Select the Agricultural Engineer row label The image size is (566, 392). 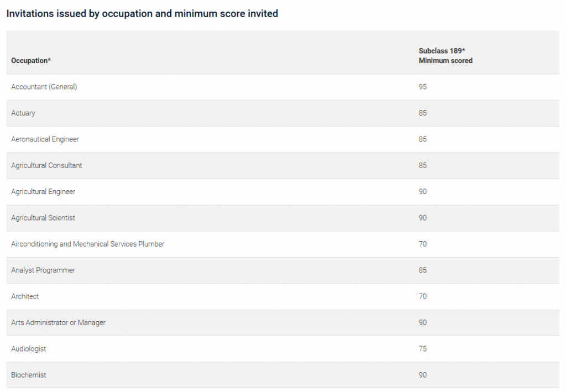(43, 192)
